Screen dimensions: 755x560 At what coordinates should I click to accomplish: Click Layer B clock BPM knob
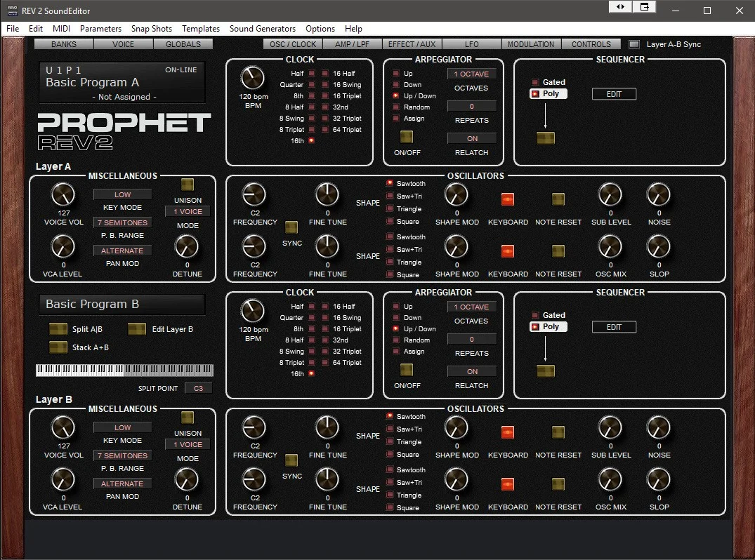pos(253,311)
